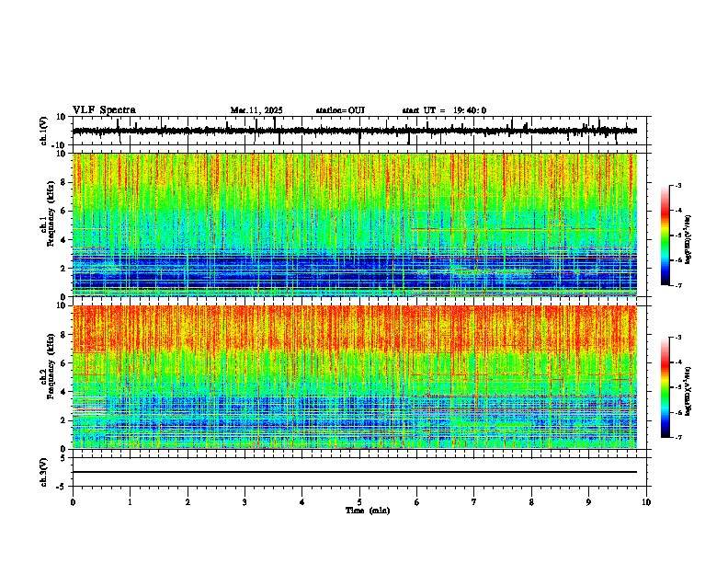Click the "station=OUI" label

pos(340,110)
